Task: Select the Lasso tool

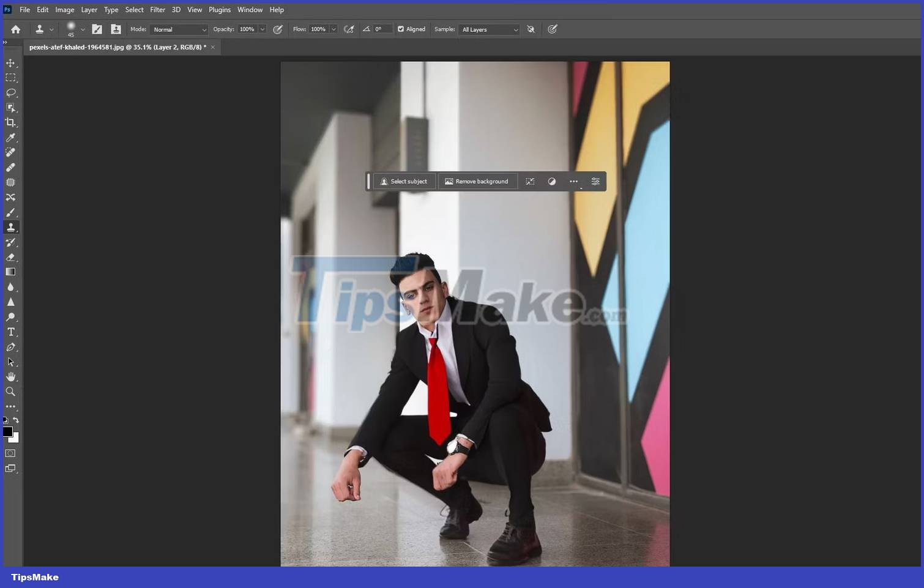Action: coord(10,92)
